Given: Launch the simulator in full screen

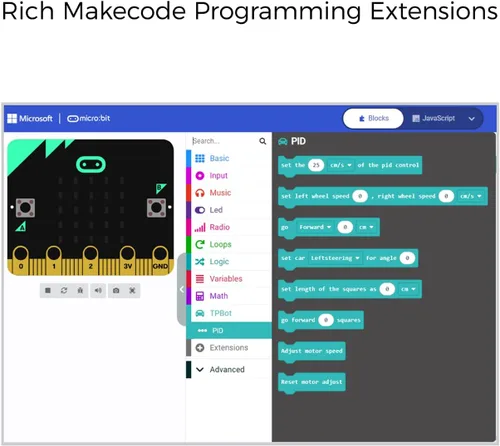Looking at the screenshot, I should click(x=132, y=290).
